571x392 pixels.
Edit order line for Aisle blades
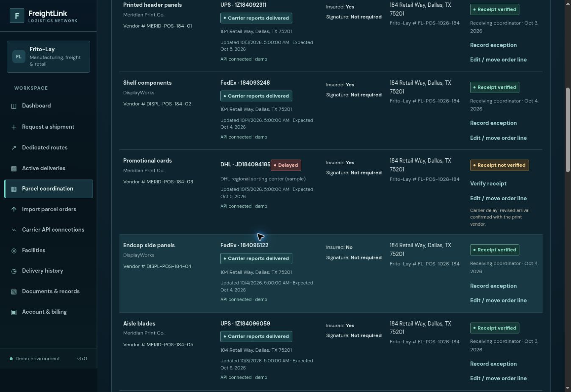click(498, 378)
